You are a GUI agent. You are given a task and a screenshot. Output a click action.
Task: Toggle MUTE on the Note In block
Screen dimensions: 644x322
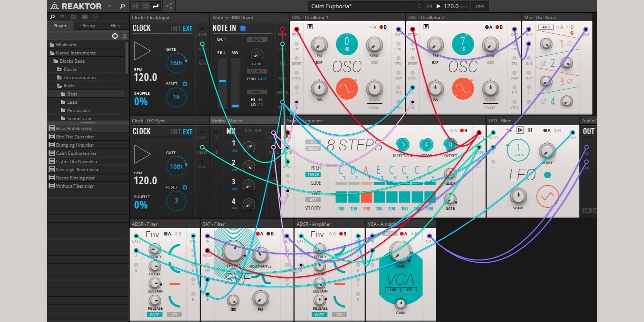pyautogui.click(x=257, y=40)
